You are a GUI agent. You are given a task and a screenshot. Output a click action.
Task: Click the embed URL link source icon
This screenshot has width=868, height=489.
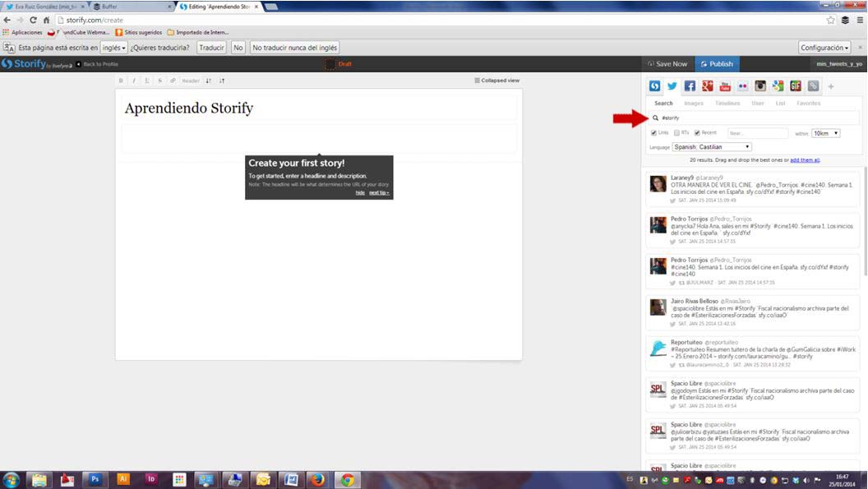(813, 85)
